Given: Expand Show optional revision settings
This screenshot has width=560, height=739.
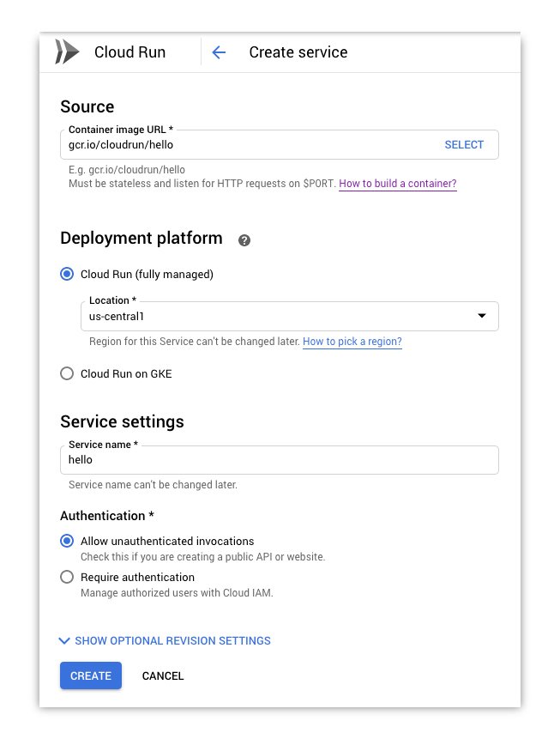Looking at the screenshot, I should point(163,640).
